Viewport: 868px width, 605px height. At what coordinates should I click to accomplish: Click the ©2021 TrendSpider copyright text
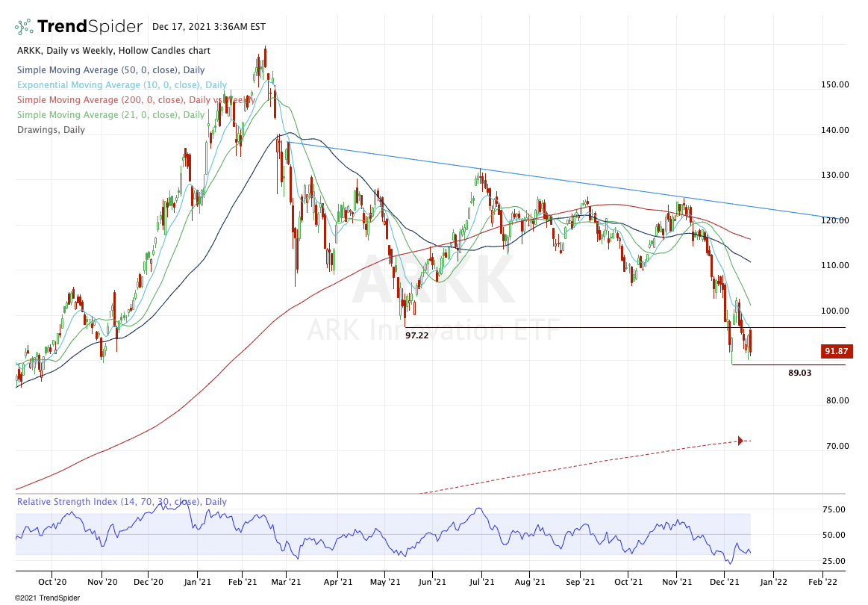(x=48, y=598)
